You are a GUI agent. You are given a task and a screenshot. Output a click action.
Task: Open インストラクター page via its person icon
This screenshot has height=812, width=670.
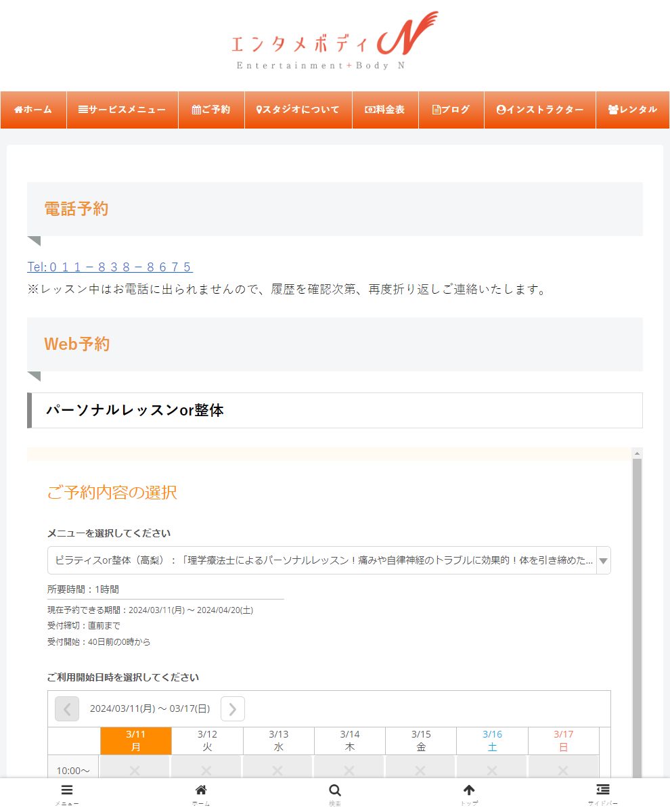coord(500,110)
